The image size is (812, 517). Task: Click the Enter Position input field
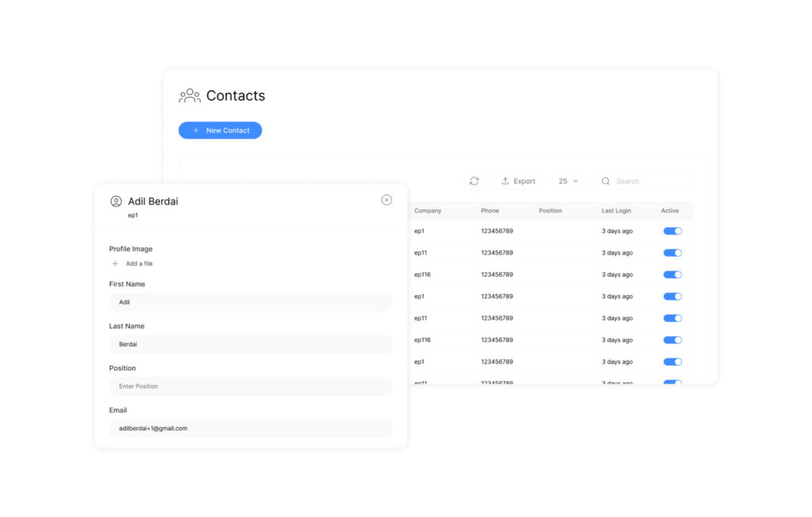(x=251, y=386)
